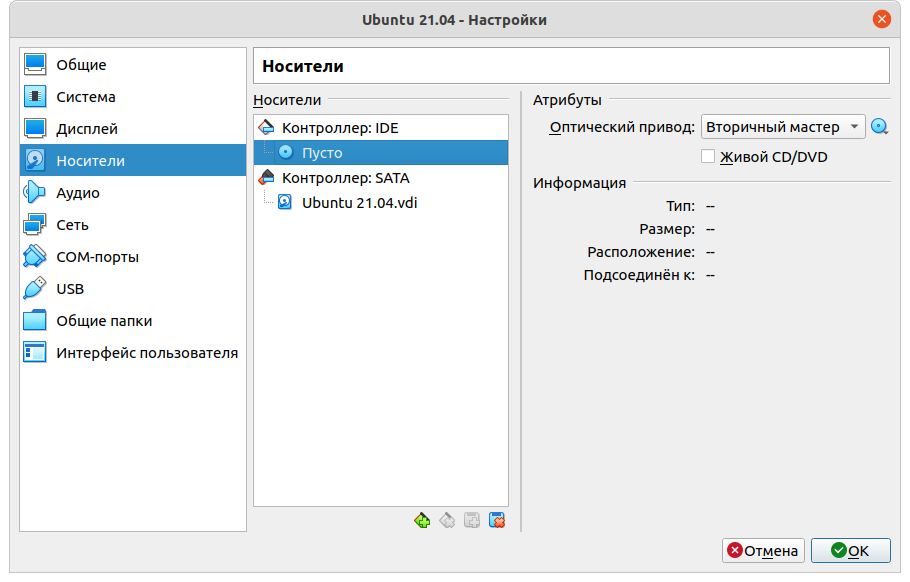Click the Расположение: information label

[x=641, y=252]
